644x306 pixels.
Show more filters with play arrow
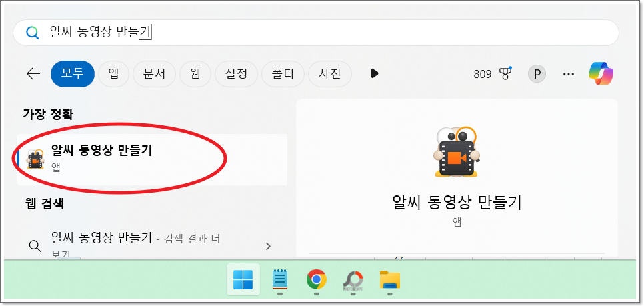(374, 73)
